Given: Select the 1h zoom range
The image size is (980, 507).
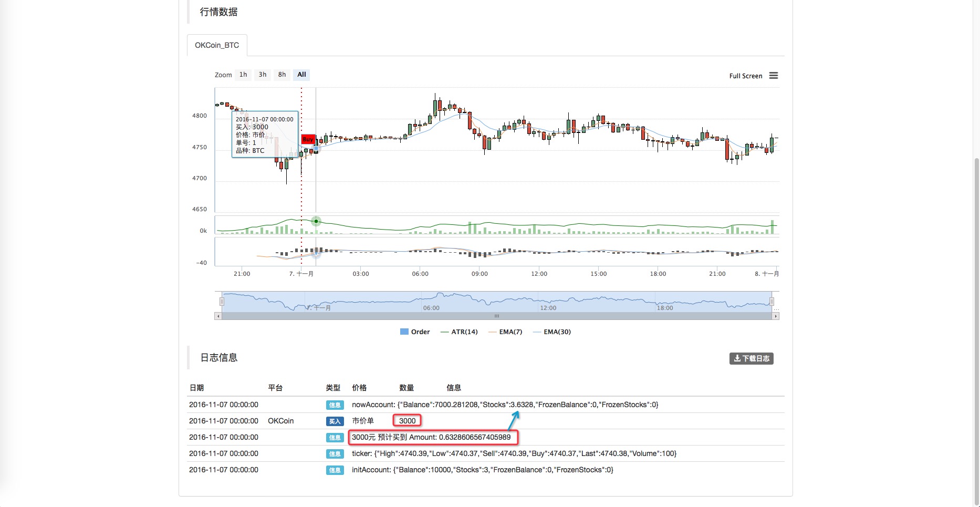Looking at the screenshot, I should coord(243,75).
